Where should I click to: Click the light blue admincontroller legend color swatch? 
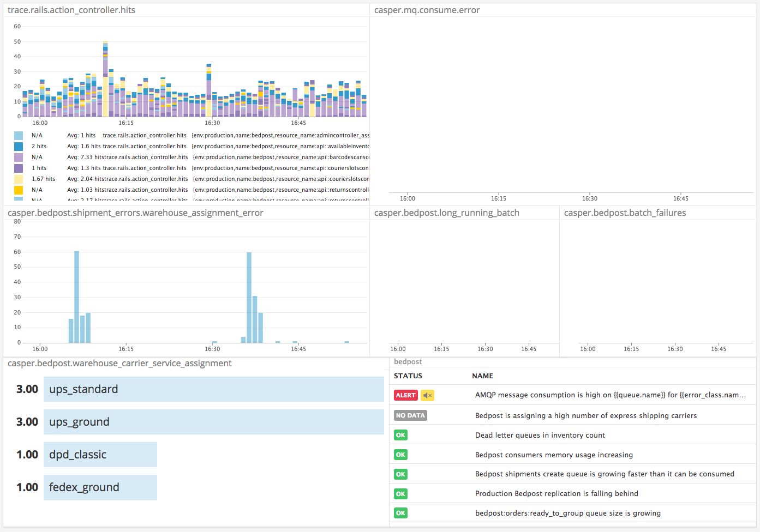click(x=19, y=135)
